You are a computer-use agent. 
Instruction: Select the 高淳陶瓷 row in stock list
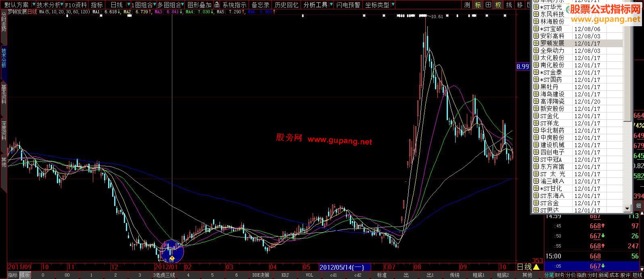(578, 101)
